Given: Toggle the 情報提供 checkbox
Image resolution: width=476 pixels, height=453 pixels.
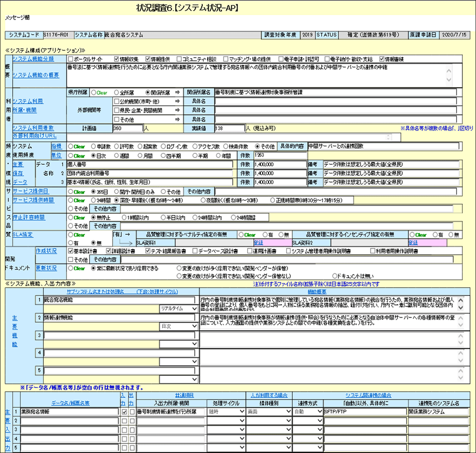Looking at the screenshot, I should coord(148,59).
